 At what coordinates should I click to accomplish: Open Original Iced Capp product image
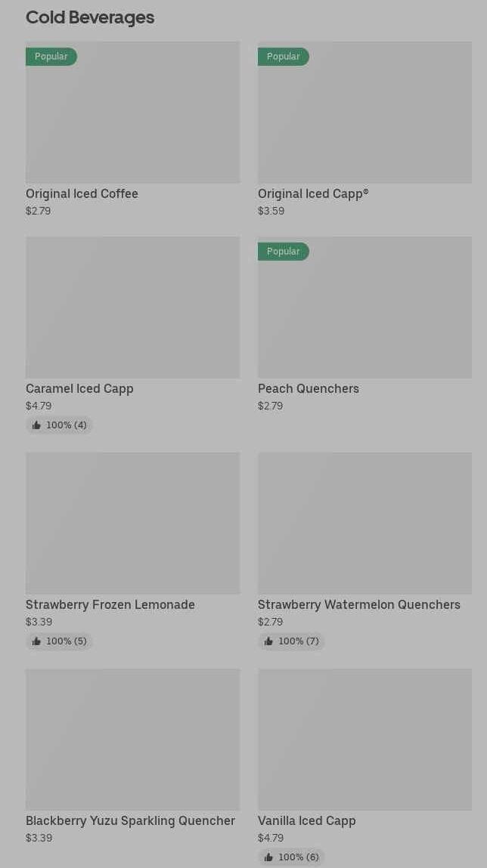(364, 121)
